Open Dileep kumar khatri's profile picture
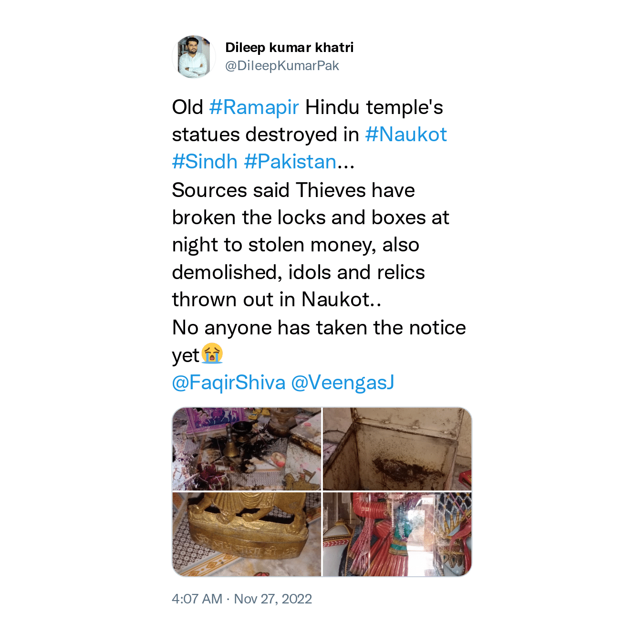This screenshot has height=644, width=644. [194, 57]
